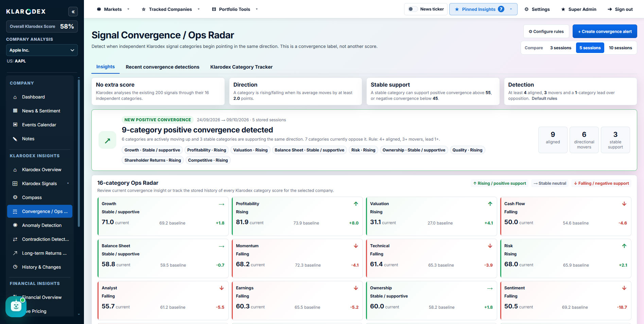This screenshot has height=324, width=644.
Task: Click the Anomaly Detection icon
Action: 15,225
